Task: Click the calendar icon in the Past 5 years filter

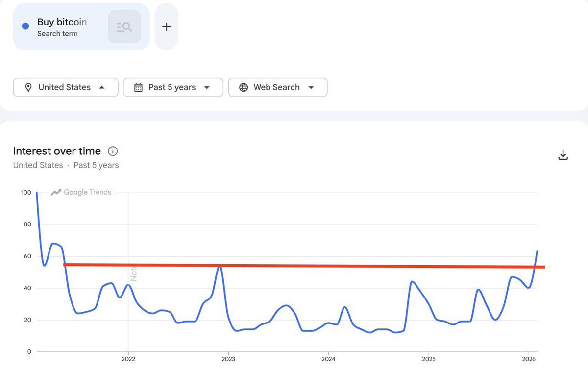Action: coord(139,87)
